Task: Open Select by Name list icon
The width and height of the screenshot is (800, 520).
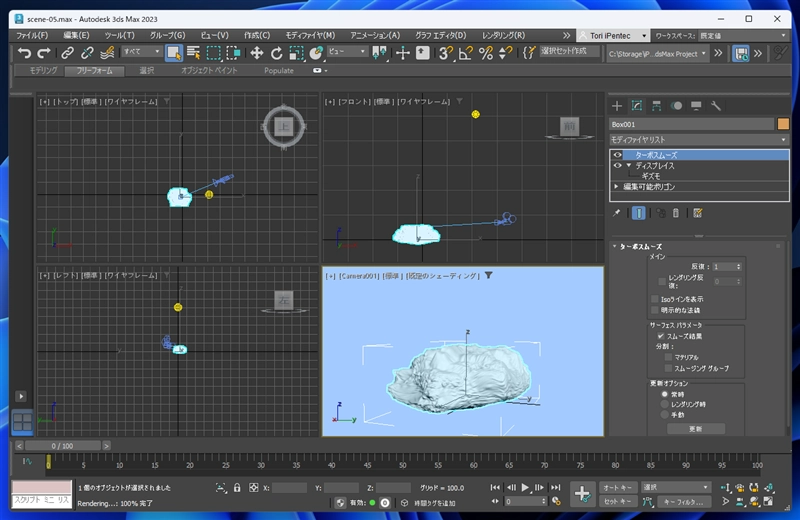Action: pos(193,53)
